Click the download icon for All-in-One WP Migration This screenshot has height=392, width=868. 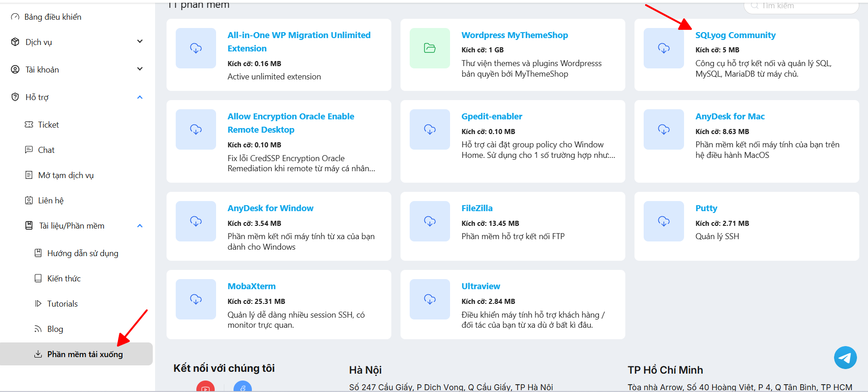[x=196, y=48]
